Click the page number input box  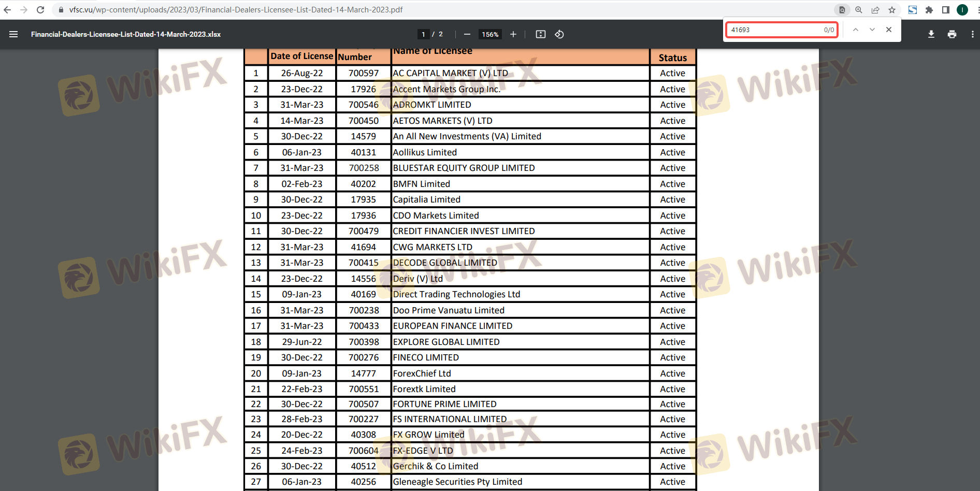(423, 34)
